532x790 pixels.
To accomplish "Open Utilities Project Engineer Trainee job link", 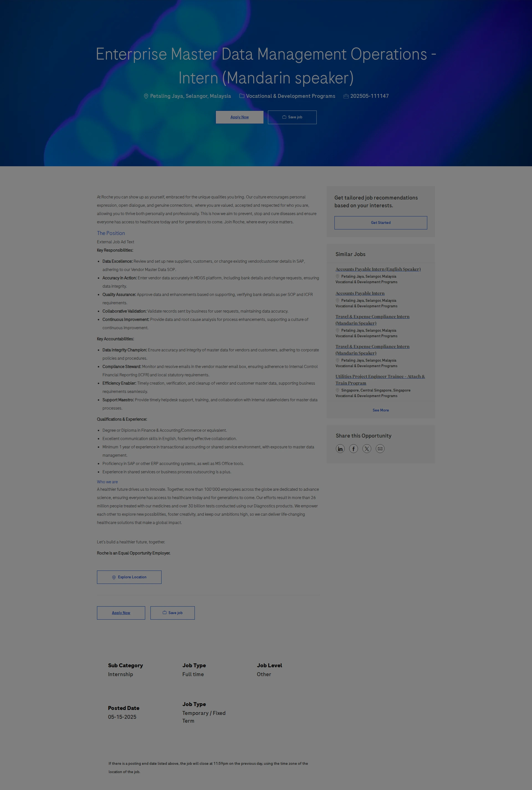I will click(x=380, y=380).
